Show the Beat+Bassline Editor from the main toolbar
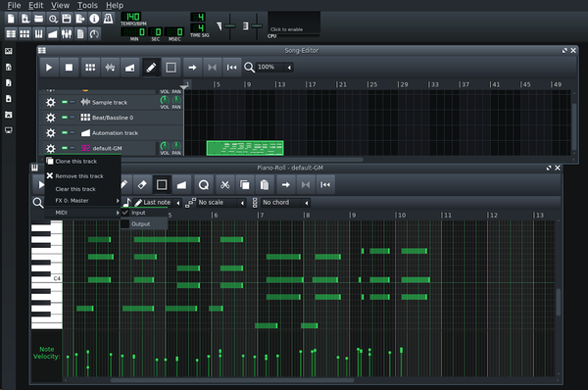 coord(24,33)
